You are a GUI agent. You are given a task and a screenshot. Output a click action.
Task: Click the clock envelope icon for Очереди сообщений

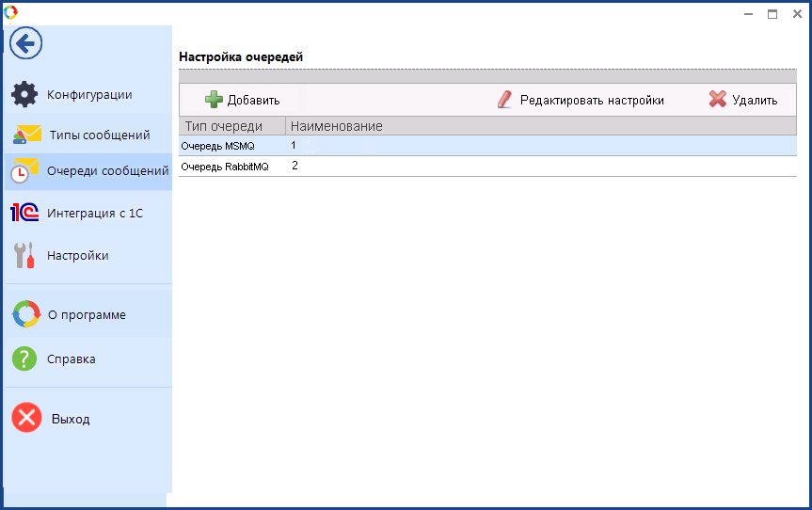coord(24,171)
